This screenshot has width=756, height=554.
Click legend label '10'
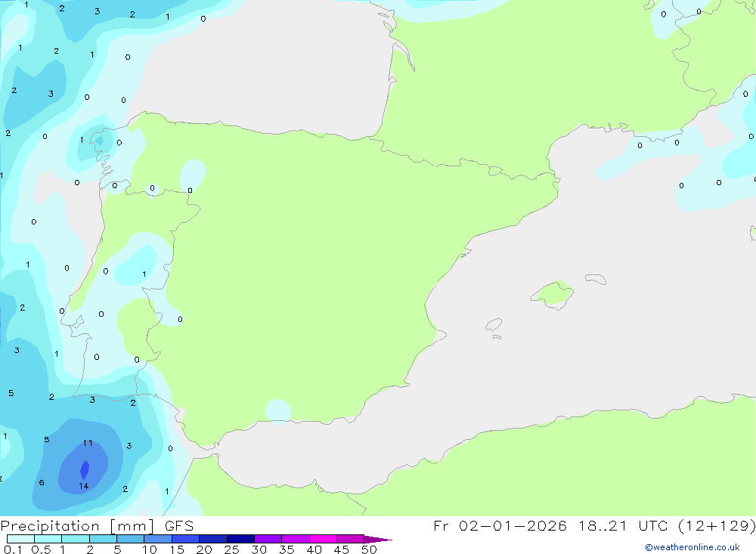[150, 549]
